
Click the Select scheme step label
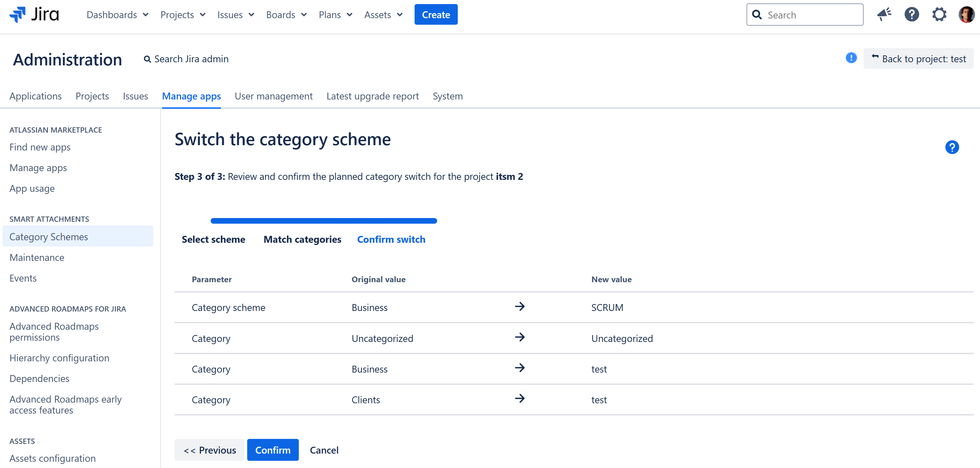tap(213, 239)
